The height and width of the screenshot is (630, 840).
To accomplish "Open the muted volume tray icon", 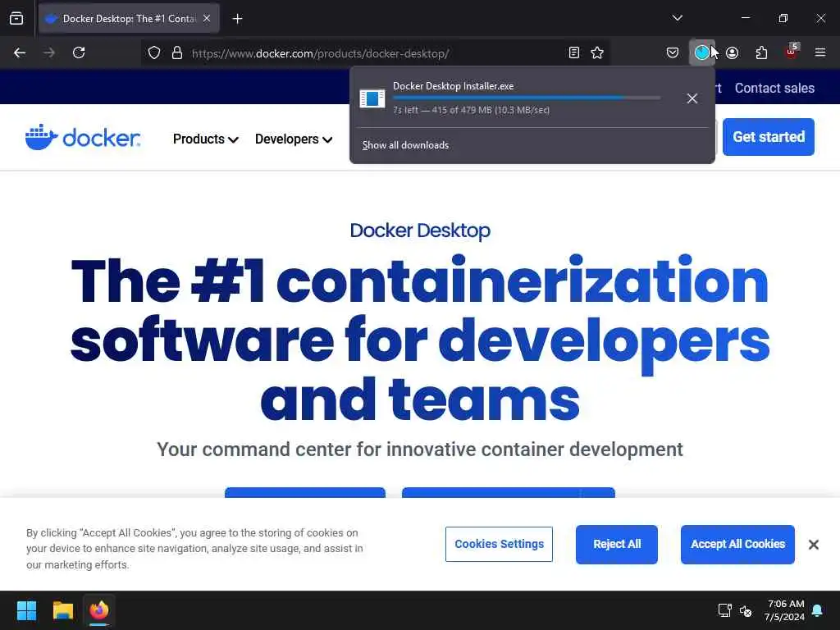I will point(745,610).
